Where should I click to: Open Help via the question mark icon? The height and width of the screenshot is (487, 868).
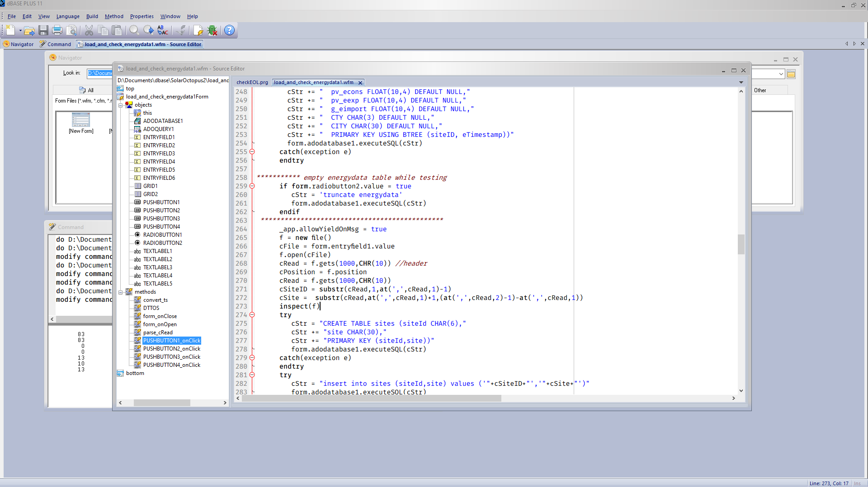(229, 30)
